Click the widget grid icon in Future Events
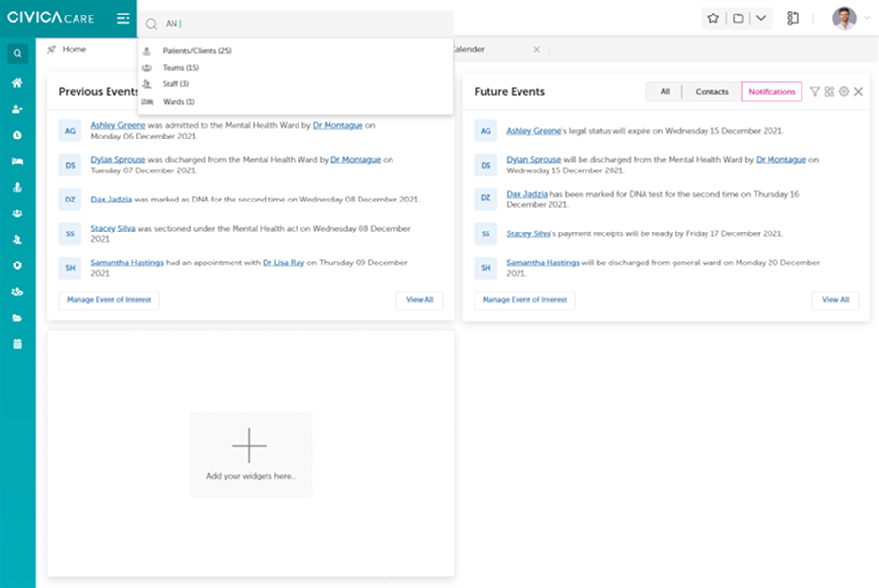Screen dimensions: 879x588 (x=830, y=91)
